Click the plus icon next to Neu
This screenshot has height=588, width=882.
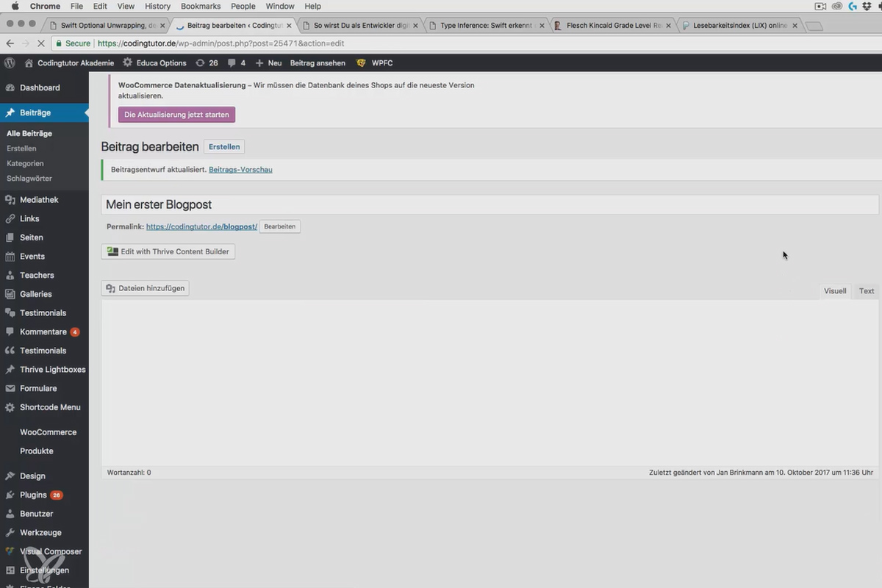point(259,63)
